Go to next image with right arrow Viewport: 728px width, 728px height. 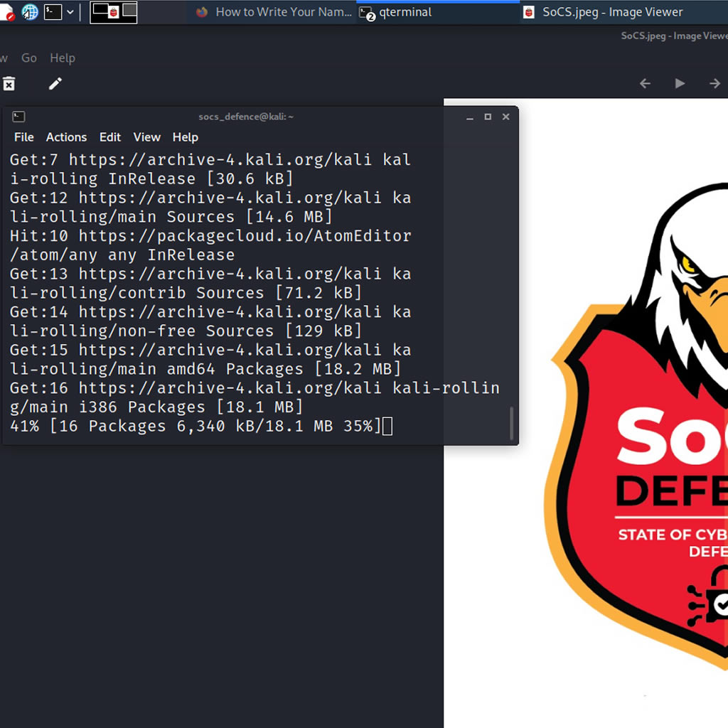coord(714,84)
